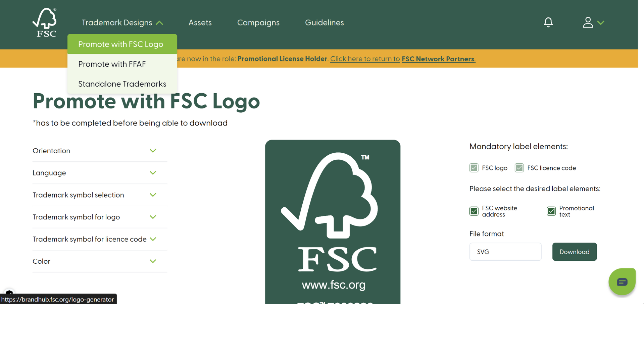Go to the Guidelines page
The image size is (644, 362).
[324, 22]
